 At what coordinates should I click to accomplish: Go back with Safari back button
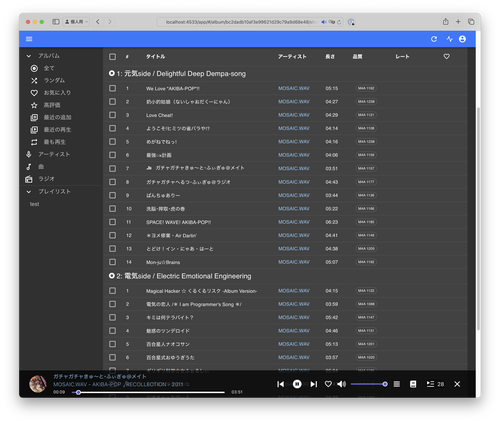click(x=98, y=22)
